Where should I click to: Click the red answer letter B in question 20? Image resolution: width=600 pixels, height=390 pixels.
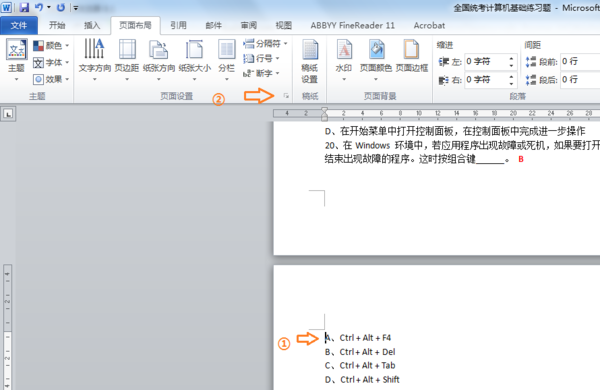(x=521, y=159)
